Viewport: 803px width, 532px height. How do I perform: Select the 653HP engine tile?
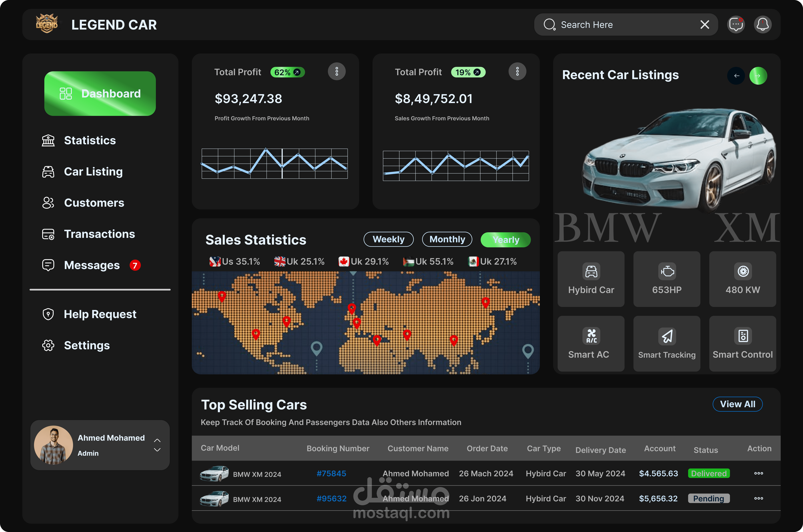[x=667, y=279]
